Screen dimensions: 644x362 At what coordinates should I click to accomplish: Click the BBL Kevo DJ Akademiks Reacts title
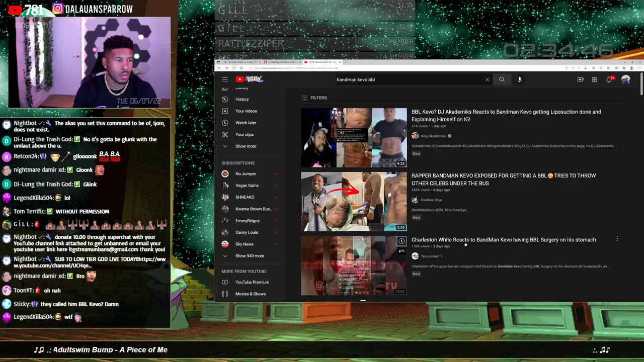(x=506, y=116)
